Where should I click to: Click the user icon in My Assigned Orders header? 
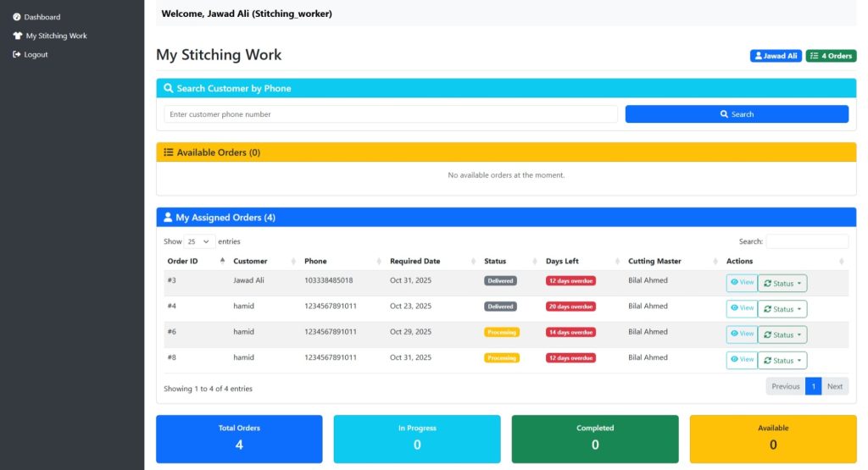pos(168,218)
